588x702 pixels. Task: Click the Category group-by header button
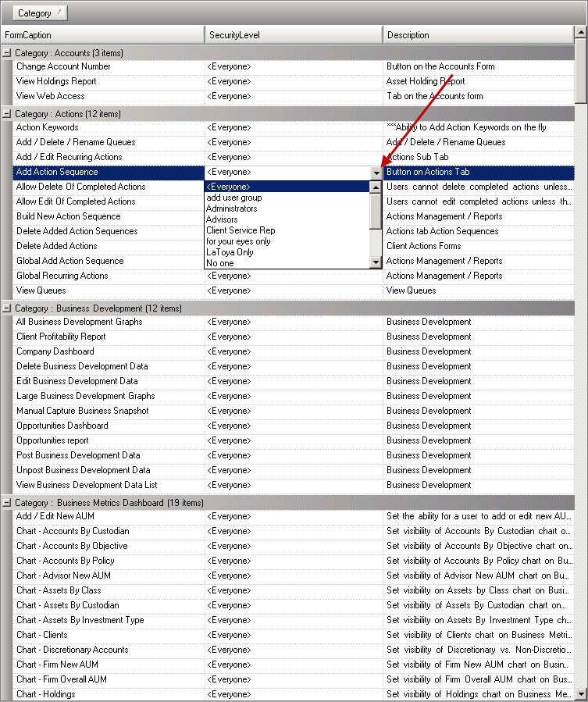pyautogui.click(x=41, y=13)
